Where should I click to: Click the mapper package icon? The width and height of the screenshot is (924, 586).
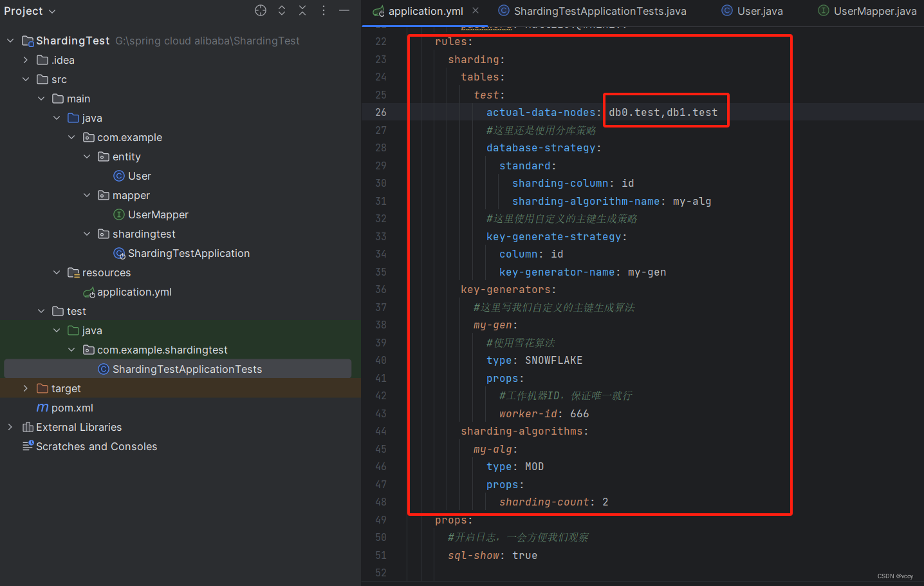[x=104, y=195]
